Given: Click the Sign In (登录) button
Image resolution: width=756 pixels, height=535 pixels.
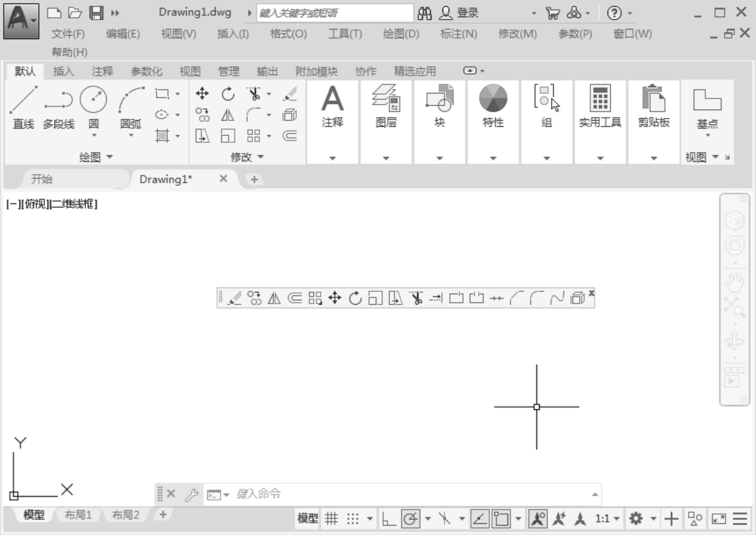Looking at the screenshot, I should point(460,13).
